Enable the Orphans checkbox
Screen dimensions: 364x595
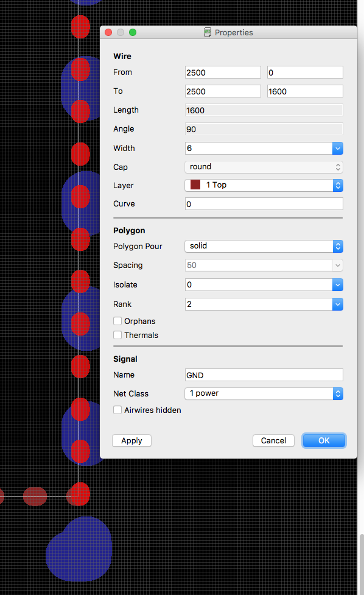[x=117, y=321]
